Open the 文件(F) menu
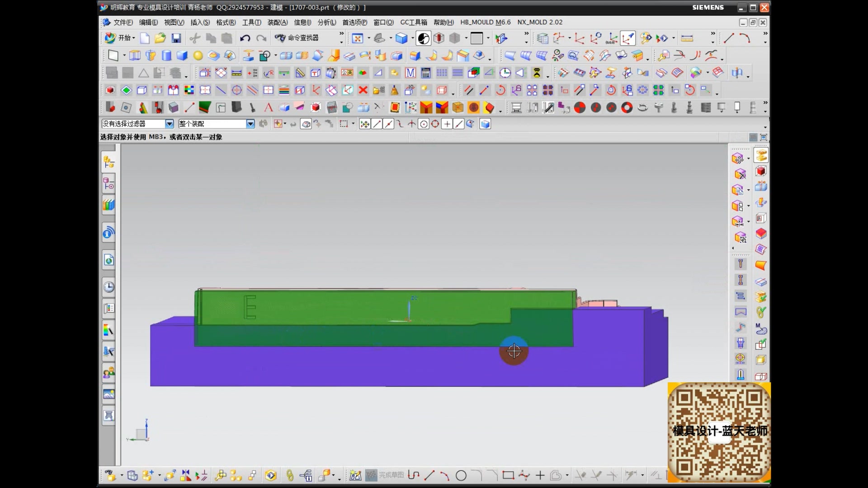The image size is (868, 488). [x=123, y=22]
